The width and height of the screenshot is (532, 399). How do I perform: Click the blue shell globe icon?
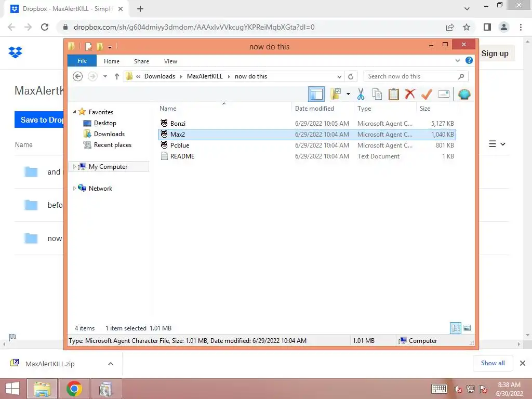click(464, 94)
